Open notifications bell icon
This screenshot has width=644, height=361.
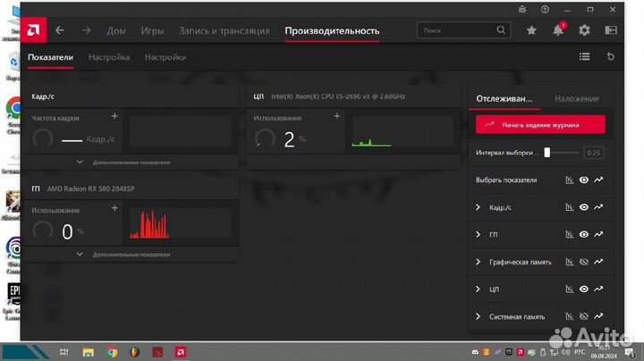pos(558,30)
